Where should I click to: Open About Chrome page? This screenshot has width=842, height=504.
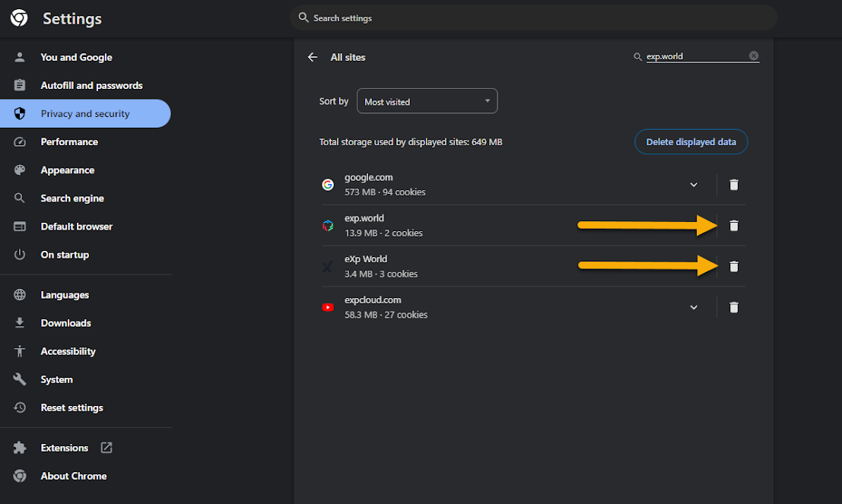74,476
